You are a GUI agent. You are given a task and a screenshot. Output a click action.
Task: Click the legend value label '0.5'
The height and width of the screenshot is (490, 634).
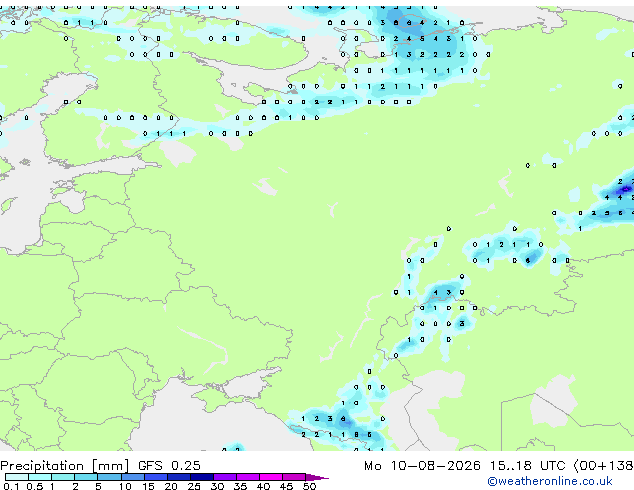pyautogui.click(x=35, y=486)
